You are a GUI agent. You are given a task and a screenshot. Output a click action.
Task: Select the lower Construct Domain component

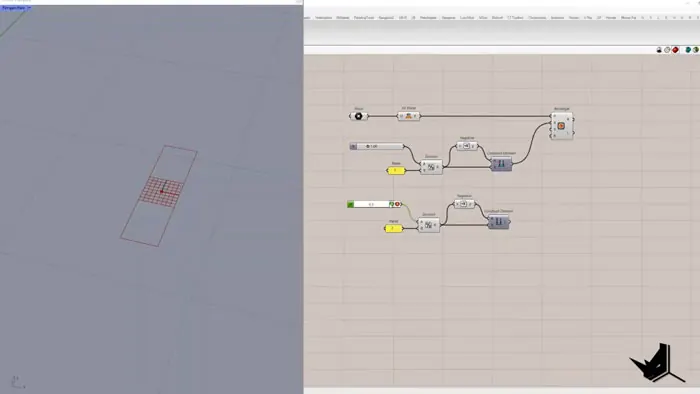(499, 222)
